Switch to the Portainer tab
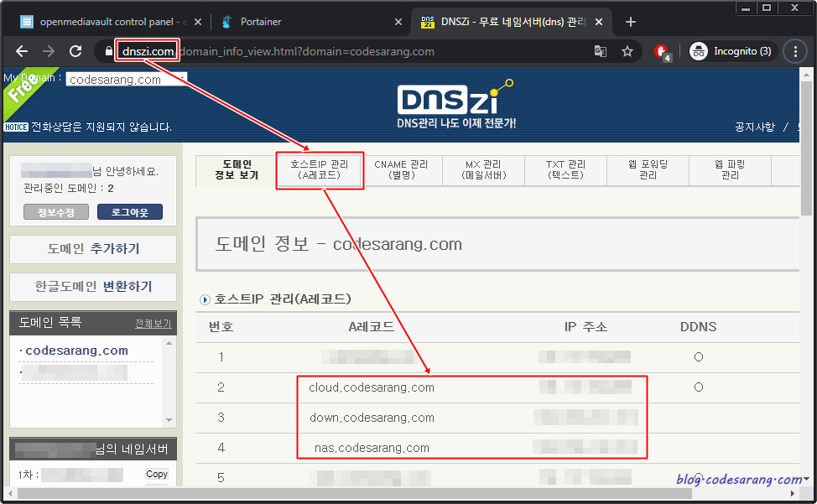The width and height of the screenshot is (817, 504). pyautogui.click(x=310, y=22)
